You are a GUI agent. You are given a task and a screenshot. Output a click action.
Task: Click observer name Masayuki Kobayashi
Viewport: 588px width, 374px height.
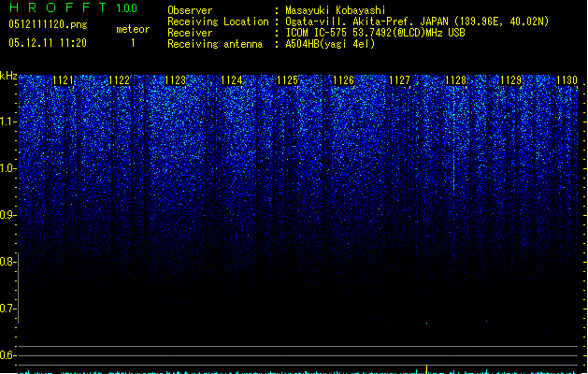coord(336,10)
